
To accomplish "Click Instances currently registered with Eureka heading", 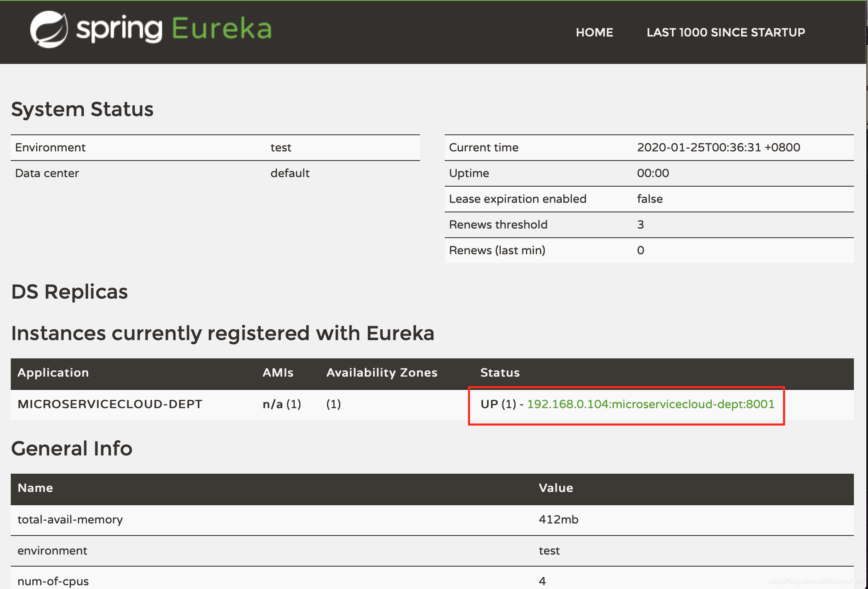I will tap(223, 333).
